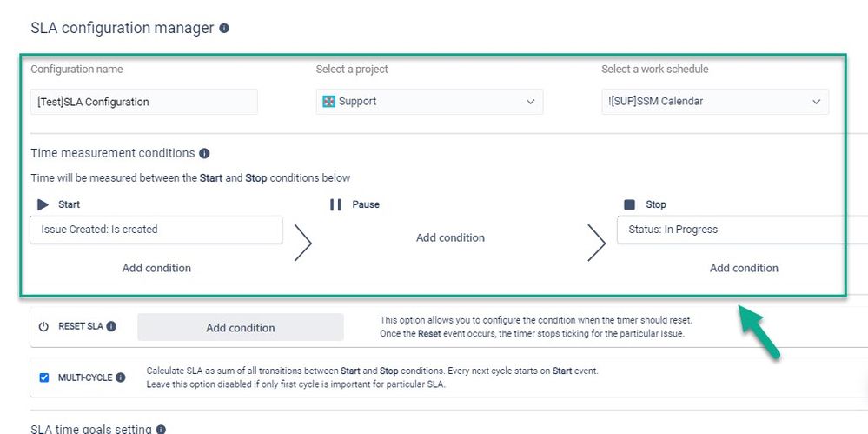Click info icon next to MULTI-CYCLE

[121, 377]
